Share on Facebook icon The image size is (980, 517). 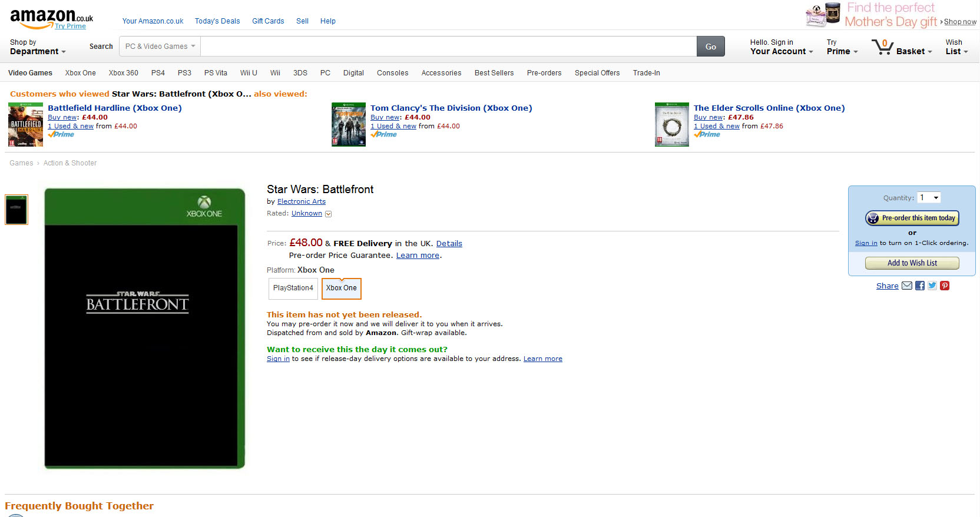920,286
